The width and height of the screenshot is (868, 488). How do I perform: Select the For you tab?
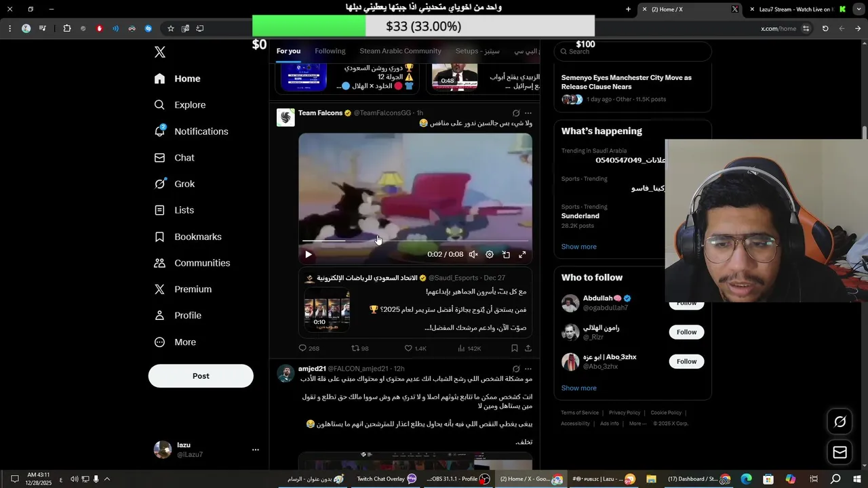pos(288,52)
